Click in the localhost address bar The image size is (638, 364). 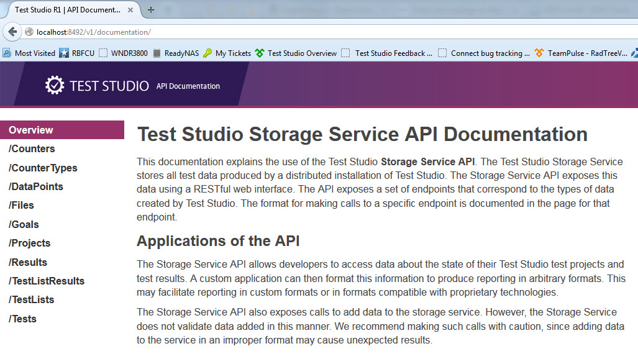(x=311, y=32)
